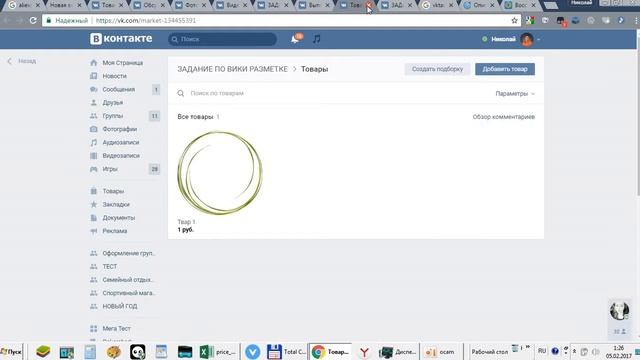This screenshot has width=640, height=360.
Task: Click the taskbar clock 1:26
Action: (x=618, y=348)
